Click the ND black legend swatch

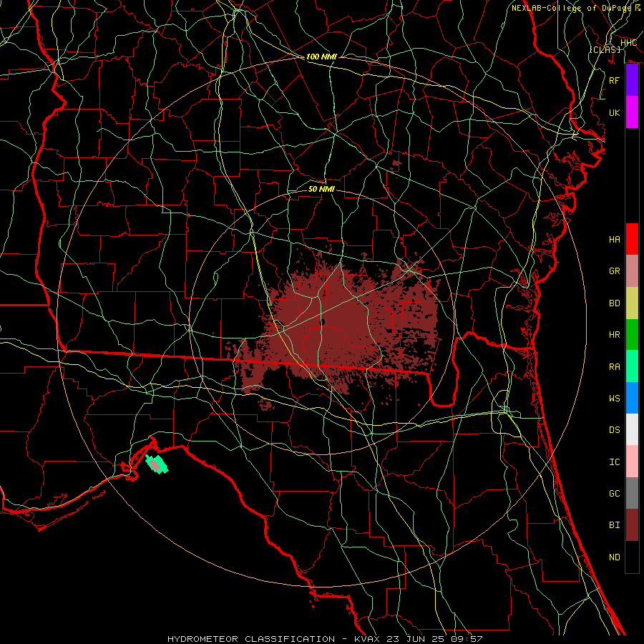pyautogui.click(x=632, y=557)
